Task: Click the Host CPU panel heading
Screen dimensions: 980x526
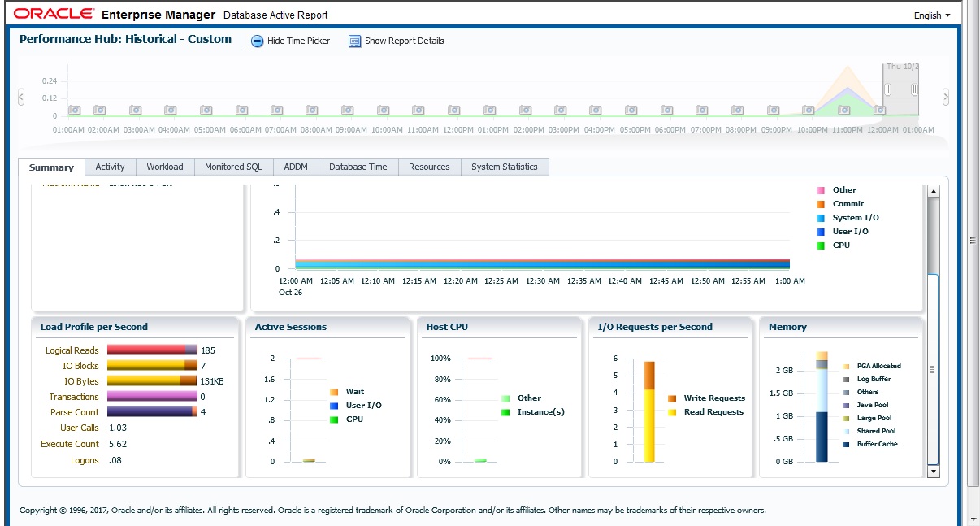Action: (448, 327)
